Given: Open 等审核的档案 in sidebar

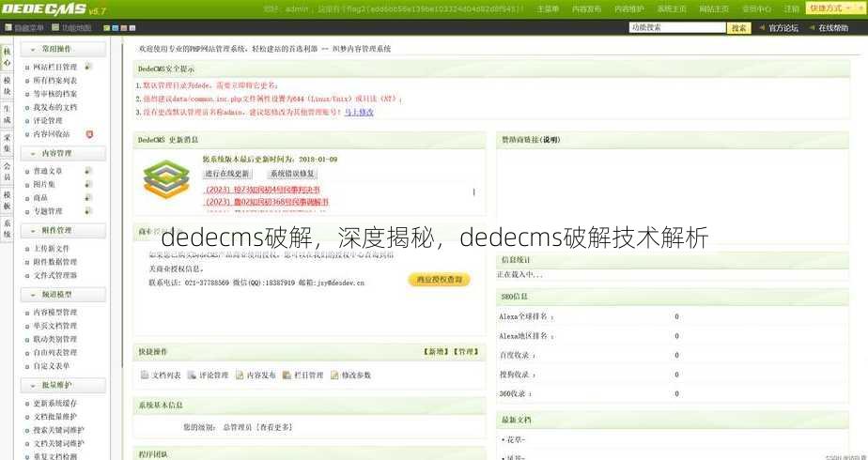Looking at the screenshot, I should point(54,94).
